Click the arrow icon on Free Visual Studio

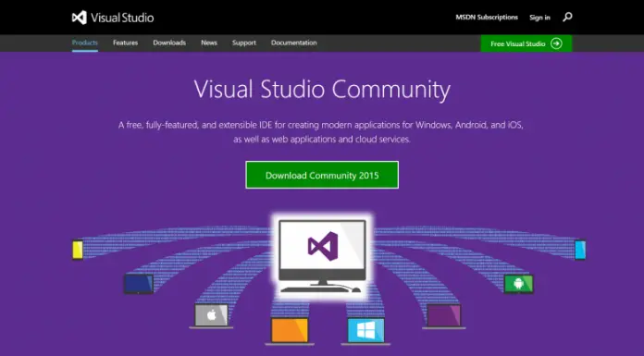[x=556, y=43]
